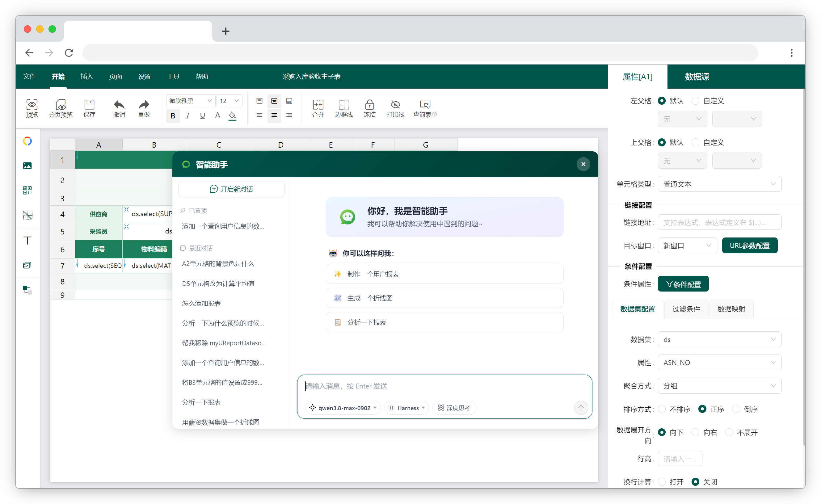This screenshot has height=504, width=821.
Task: Open the 查询表单 query form tool
Action: [x=425, y=108]
